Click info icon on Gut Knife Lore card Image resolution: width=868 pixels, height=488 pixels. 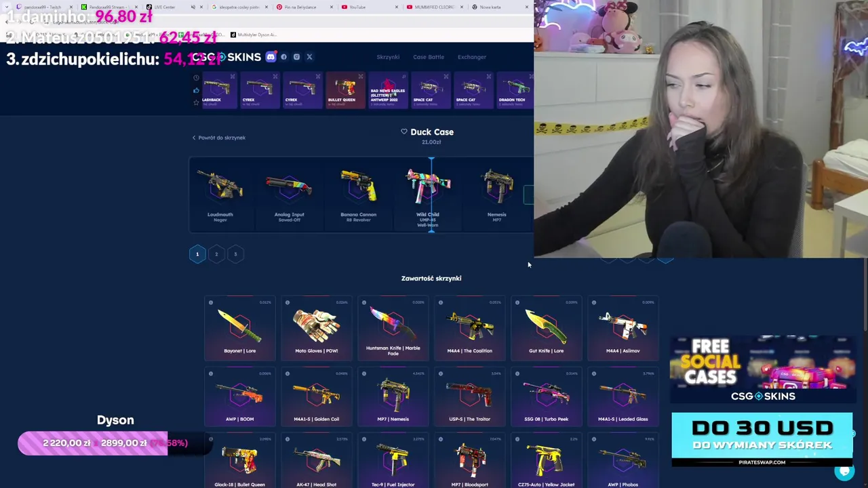517,302
